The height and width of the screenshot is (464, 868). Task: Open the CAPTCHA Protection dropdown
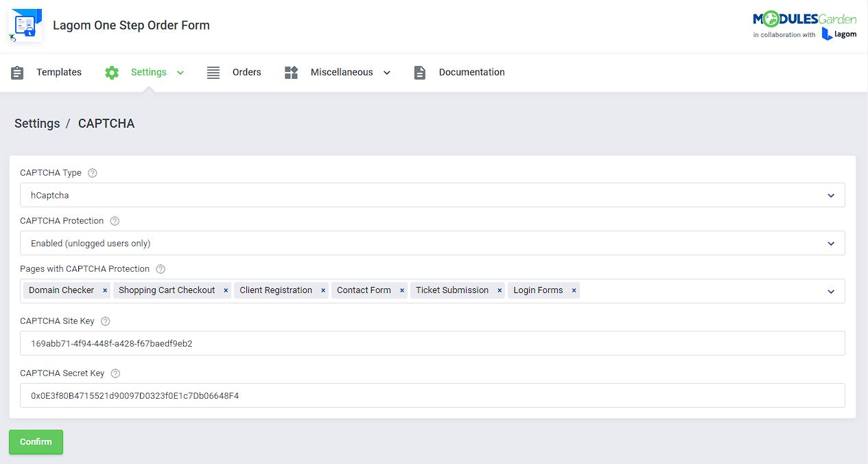tap(831, 243)
